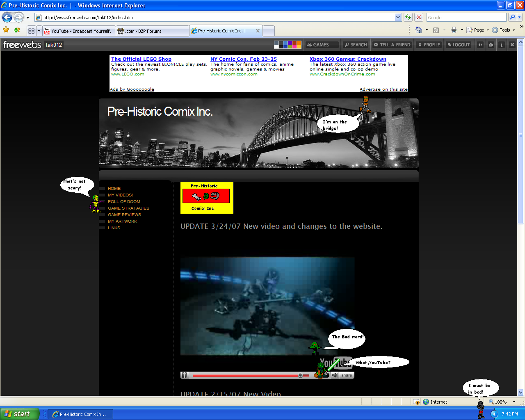Open the MY ARTWORK navigation link

point(122,221)
